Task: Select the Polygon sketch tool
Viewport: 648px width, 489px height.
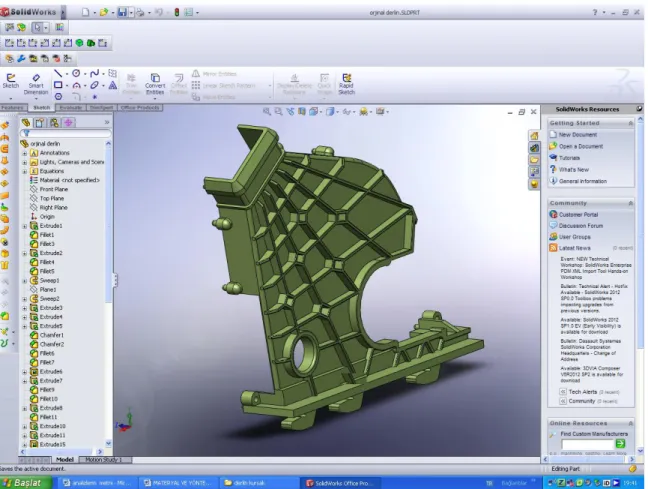Action: pyautogui.click(x=58, y=96)
